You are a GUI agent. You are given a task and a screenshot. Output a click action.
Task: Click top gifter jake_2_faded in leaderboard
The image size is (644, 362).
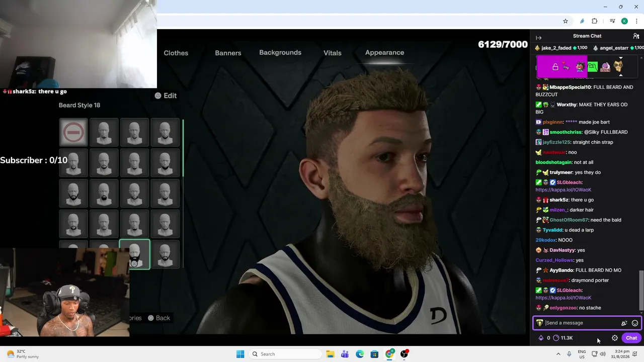(556, 48)
